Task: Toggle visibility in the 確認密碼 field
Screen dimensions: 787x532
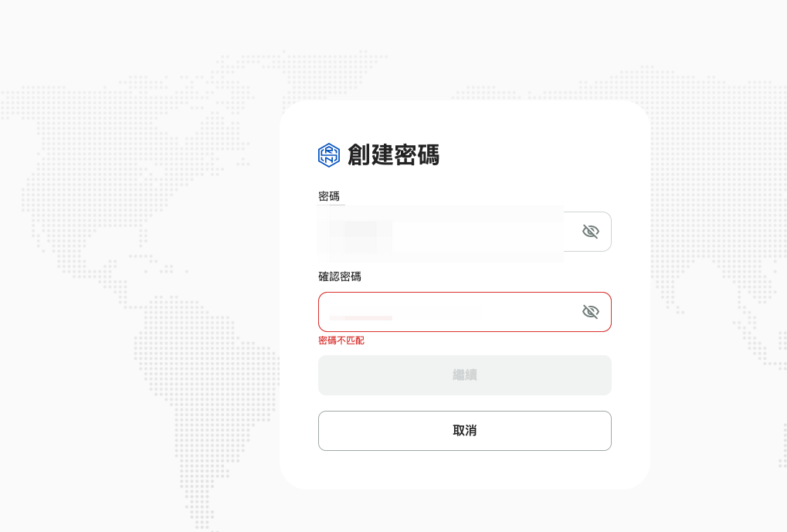Action: coord(590,312)
